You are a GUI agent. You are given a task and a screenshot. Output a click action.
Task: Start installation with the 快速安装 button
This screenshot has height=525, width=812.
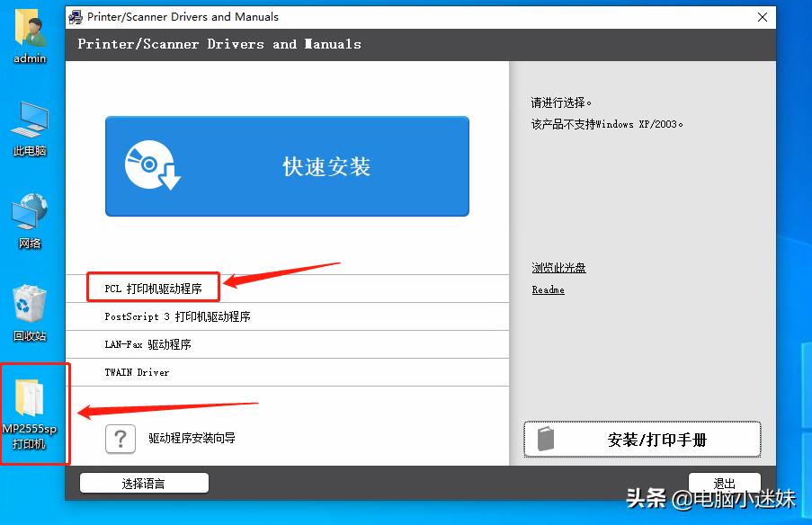point(287,165)
